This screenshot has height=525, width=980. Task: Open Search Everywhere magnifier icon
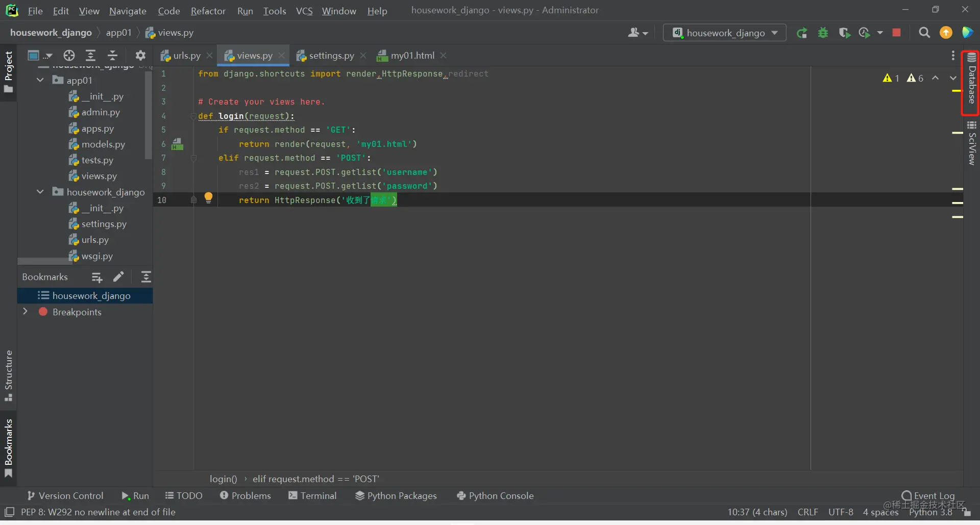(924, 33)
